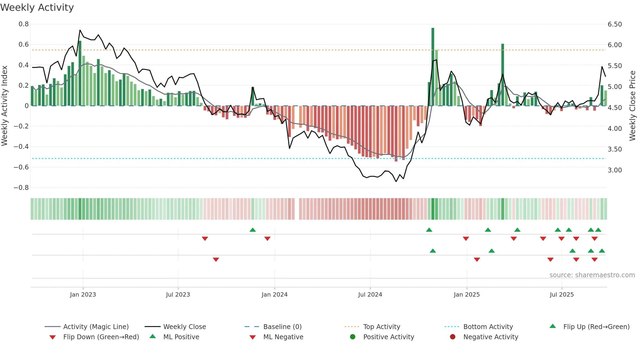Click the sharemaestro.com source text
Image resolution: width=644 pixels, height=362 pixels.
592,275
